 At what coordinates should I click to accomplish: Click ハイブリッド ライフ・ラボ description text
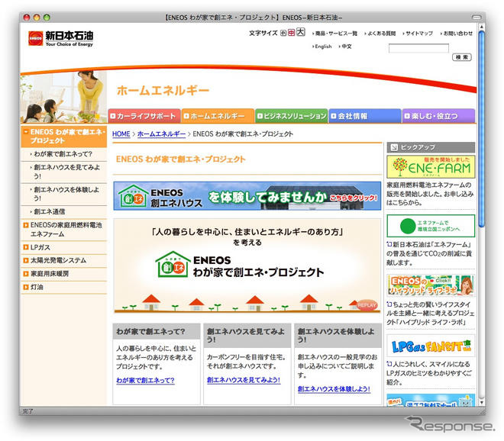(x=430, y=313)
